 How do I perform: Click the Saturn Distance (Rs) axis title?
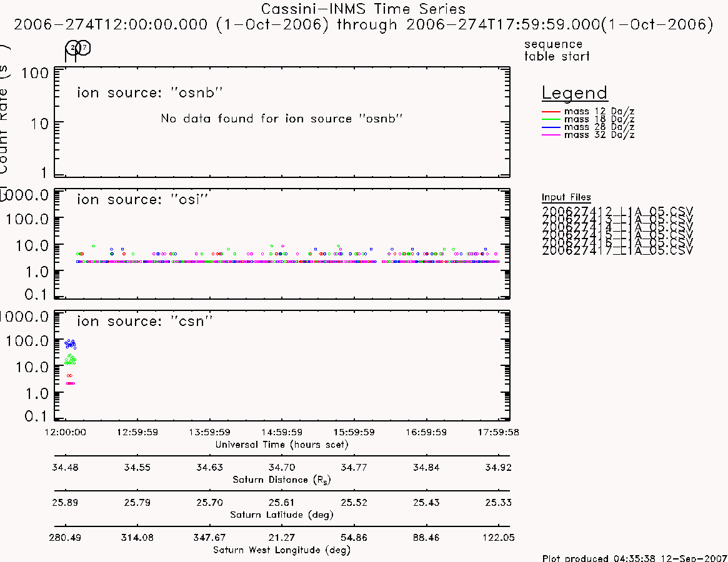coord(281,480)
